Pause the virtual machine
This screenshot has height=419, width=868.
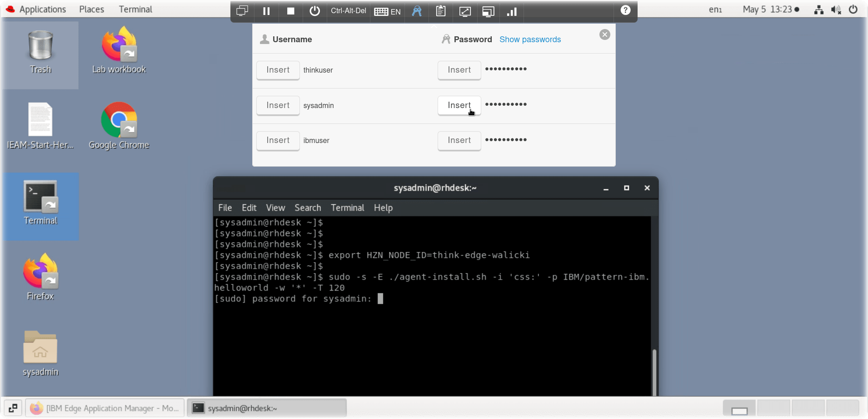pyautogui.click(x=266, y=11)
